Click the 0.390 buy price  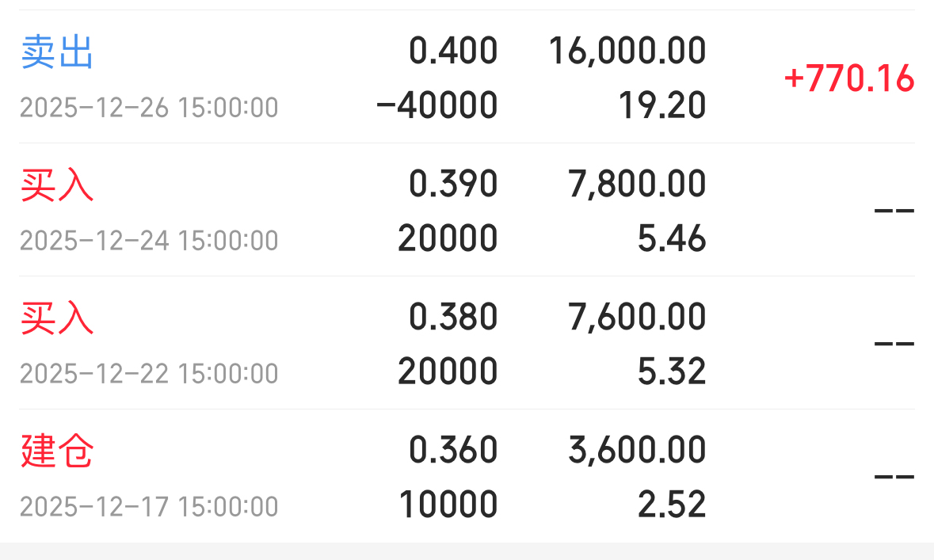(453, 184)
